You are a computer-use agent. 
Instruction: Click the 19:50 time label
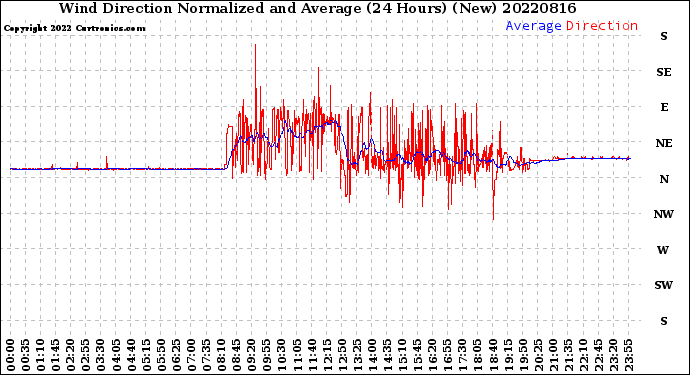coord(523,355)
